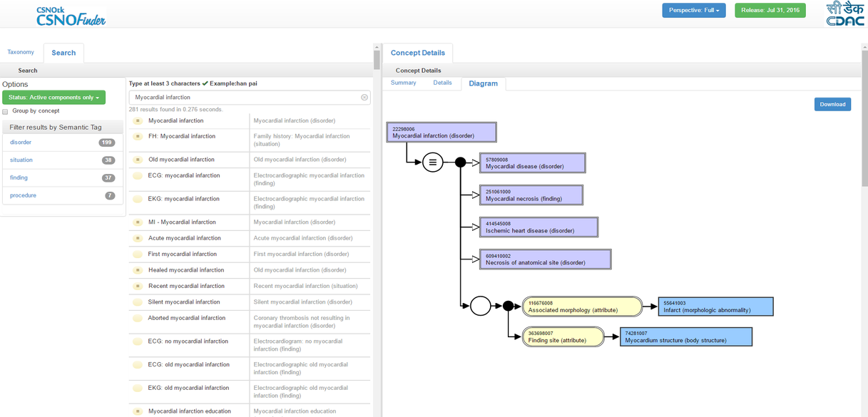Click the Myocardial infarction search input field
The height and width of the screenshot is (417, 868).
pos(242,97)
